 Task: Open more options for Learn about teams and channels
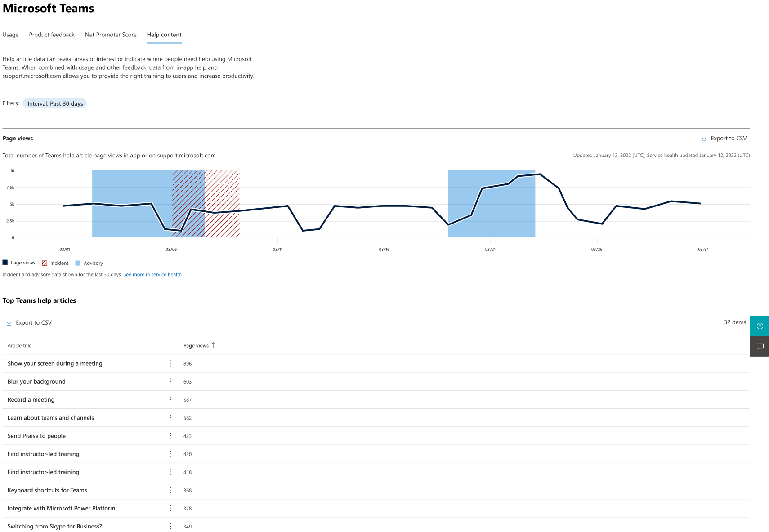coord(171,418)
